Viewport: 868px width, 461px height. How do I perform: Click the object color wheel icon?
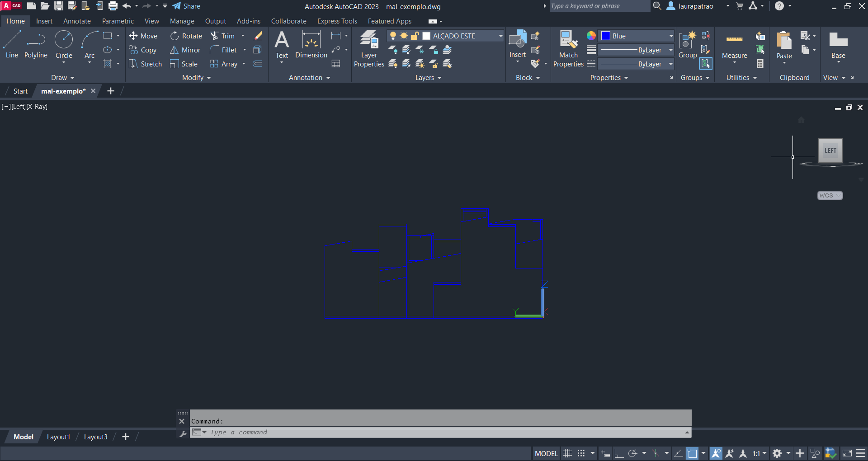(591, 36)
